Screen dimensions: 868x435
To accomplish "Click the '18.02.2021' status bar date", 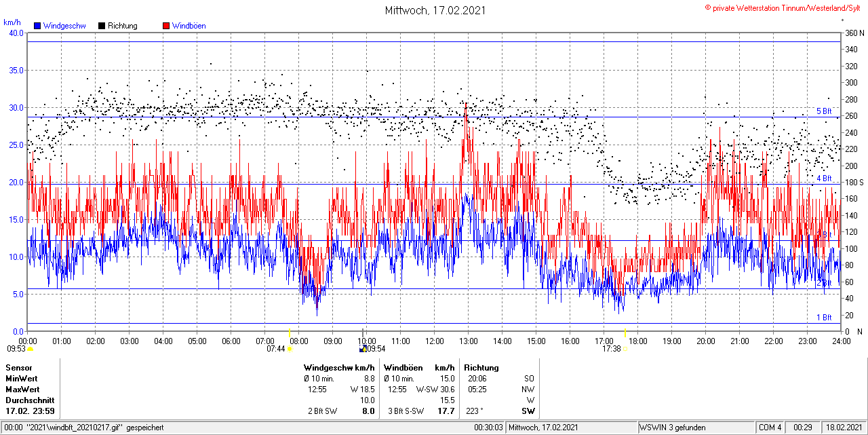I will click(x=844, y=428).
